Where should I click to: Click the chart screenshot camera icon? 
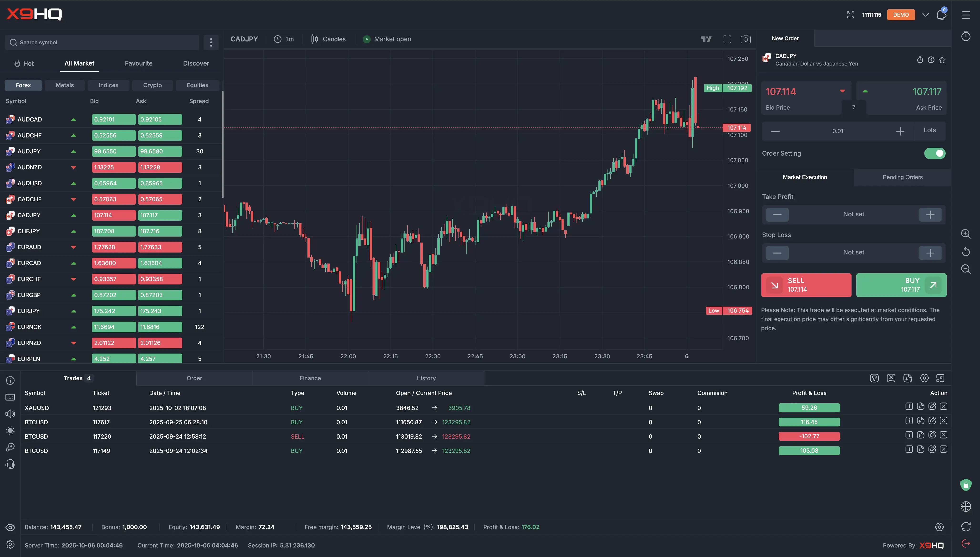pyautogui.click(x=745, y=39)
